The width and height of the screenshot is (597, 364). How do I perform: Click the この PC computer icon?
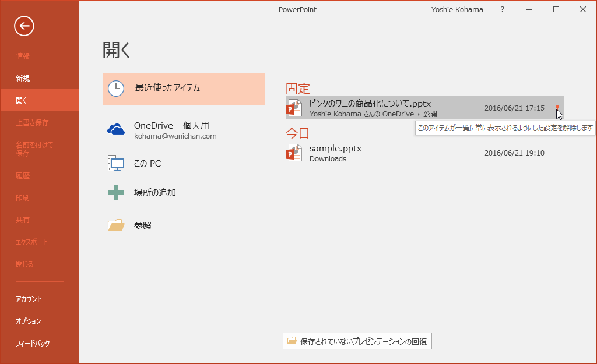(x=116, y=163)
